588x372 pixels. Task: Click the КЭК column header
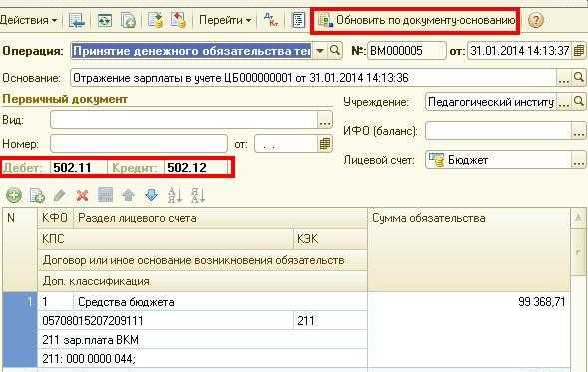click(330, 239)
